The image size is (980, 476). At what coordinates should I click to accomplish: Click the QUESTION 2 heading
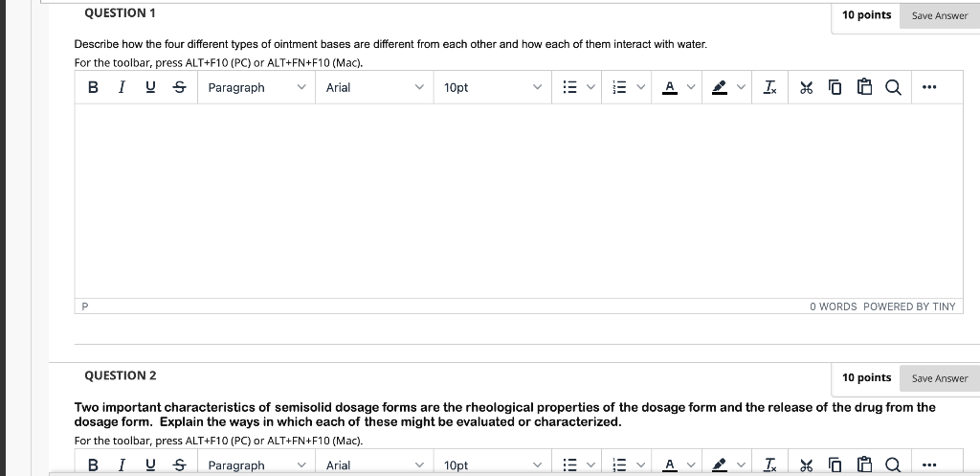121,376
